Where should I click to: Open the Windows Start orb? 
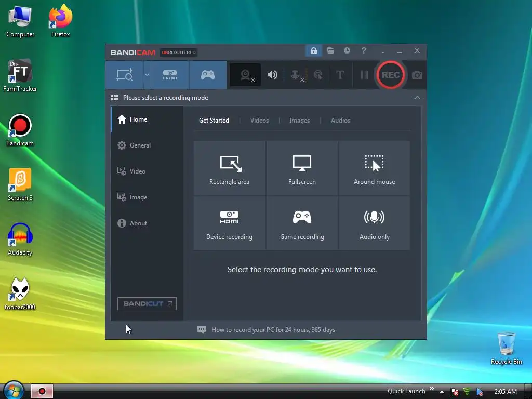point(14,390)
